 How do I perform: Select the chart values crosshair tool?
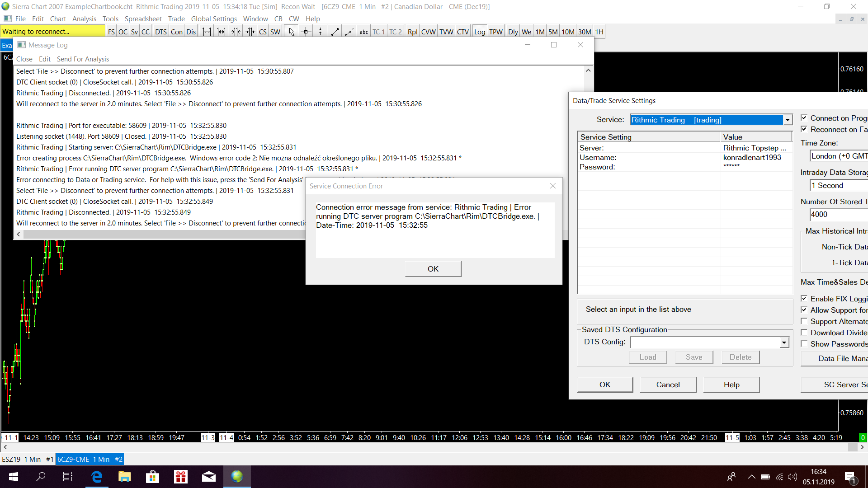coord(306,32)
